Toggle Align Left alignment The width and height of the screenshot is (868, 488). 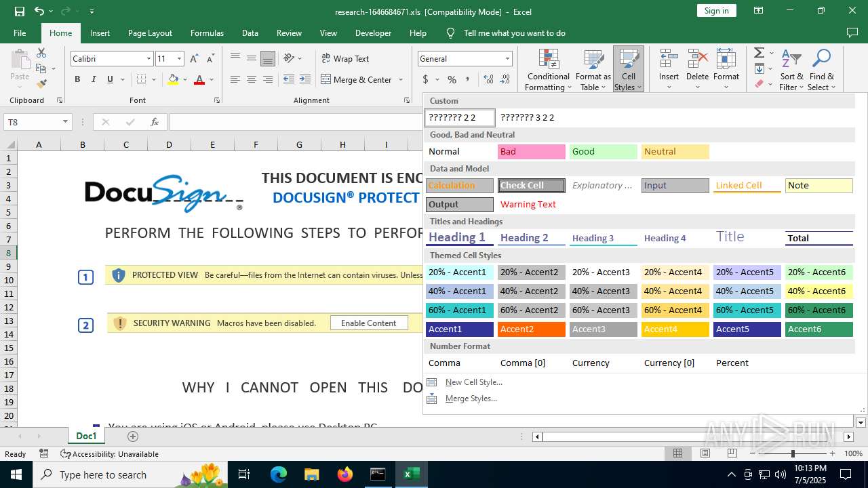235,79
